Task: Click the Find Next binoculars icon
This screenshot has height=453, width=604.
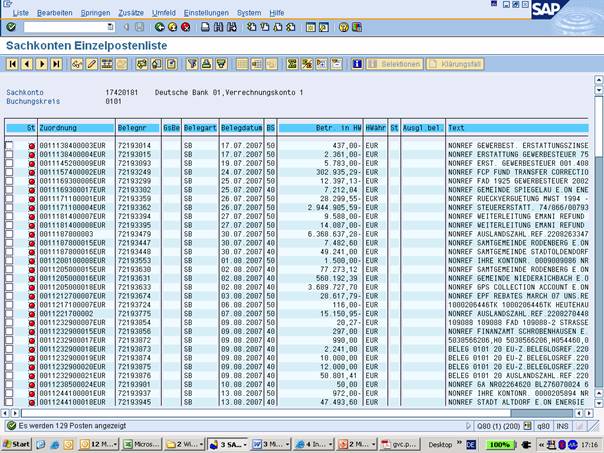Action: coord(232,27)
